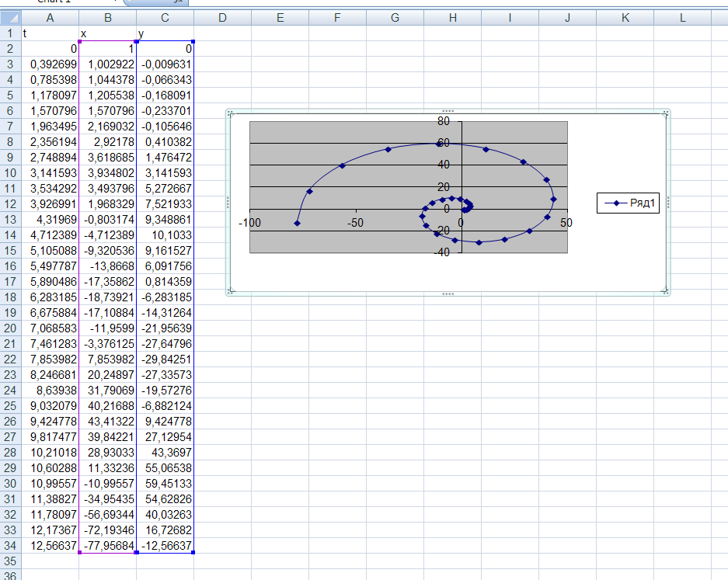This screenshot has width=728, height=580.
Task: Select column D header
Action: (x=222, y=18)
